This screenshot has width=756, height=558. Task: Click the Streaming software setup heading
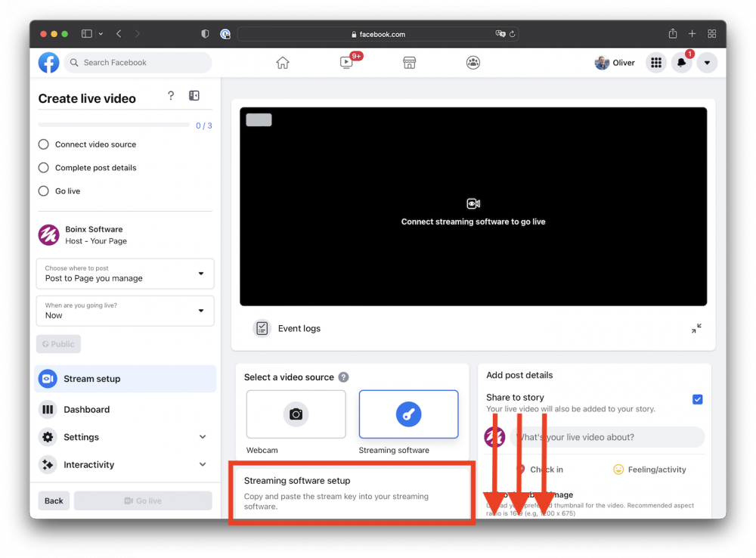[297, 481]
